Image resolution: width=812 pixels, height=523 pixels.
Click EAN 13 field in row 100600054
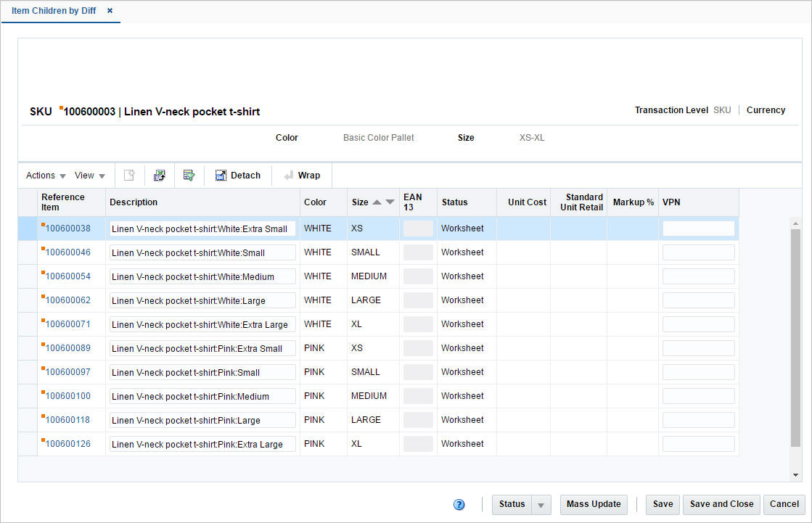click(418, 276)
